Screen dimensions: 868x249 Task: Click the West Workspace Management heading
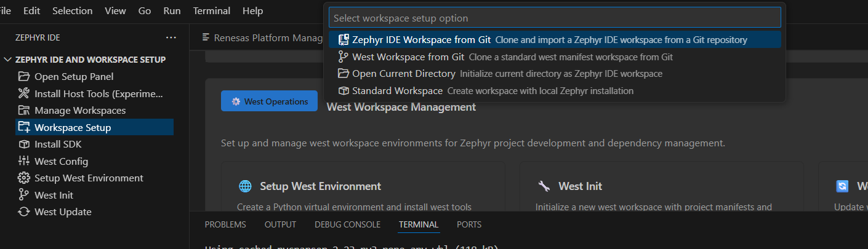pyautogui.click(x=401, y=107)
